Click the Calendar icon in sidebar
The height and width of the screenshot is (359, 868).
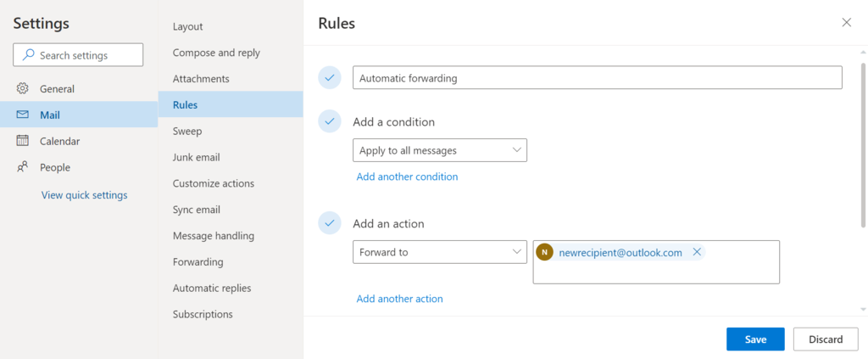pyautogui.click(x=23, y=141)
